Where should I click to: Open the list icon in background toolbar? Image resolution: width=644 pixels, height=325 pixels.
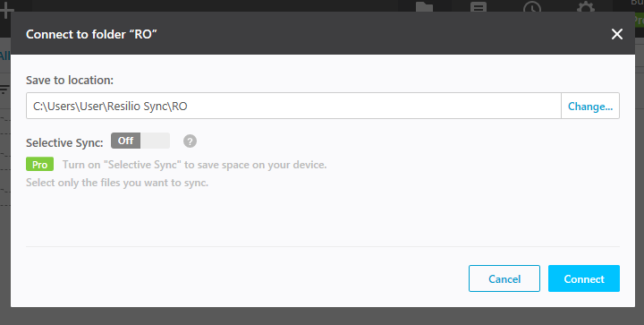479,6
